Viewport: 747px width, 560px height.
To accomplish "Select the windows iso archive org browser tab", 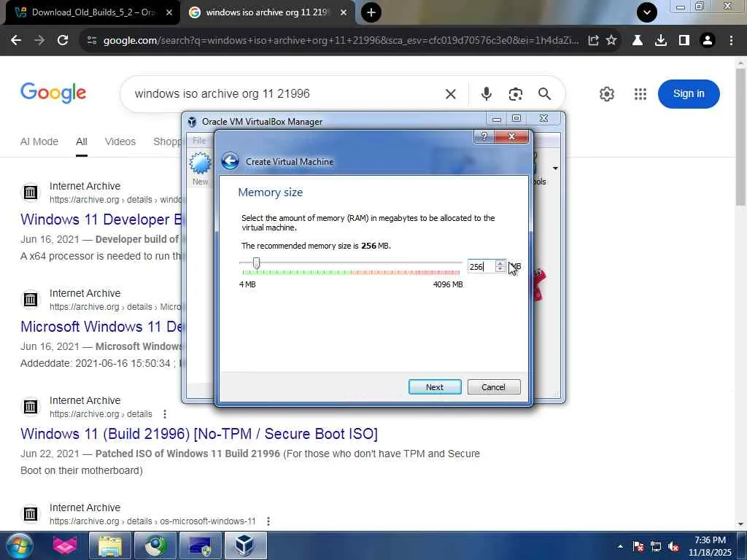I will pos(267,12).
